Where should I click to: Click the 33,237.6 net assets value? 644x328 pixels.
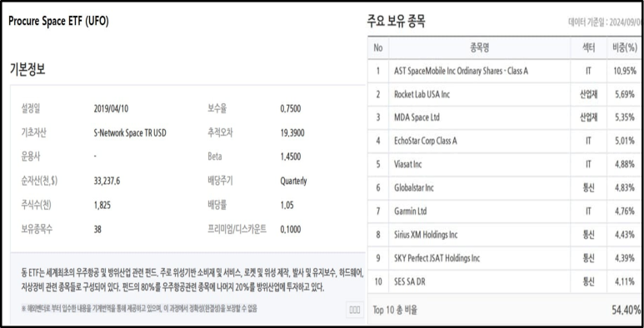(107, 181)
